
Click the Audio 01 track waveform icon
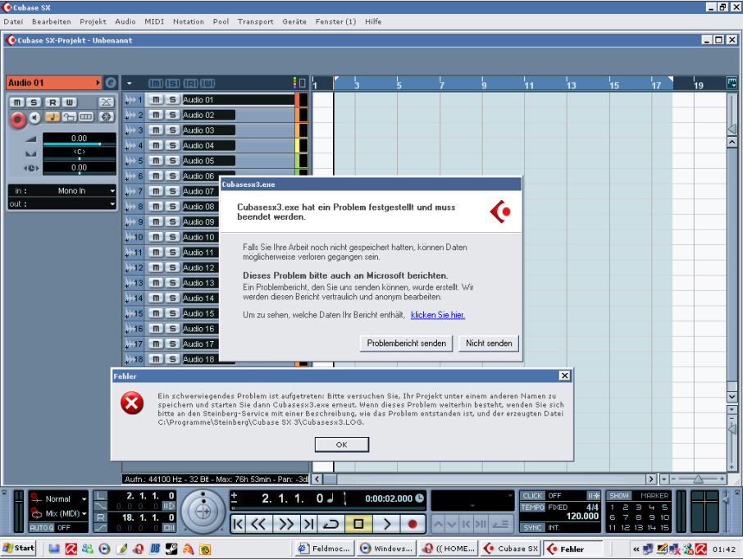tap(130, 99)
